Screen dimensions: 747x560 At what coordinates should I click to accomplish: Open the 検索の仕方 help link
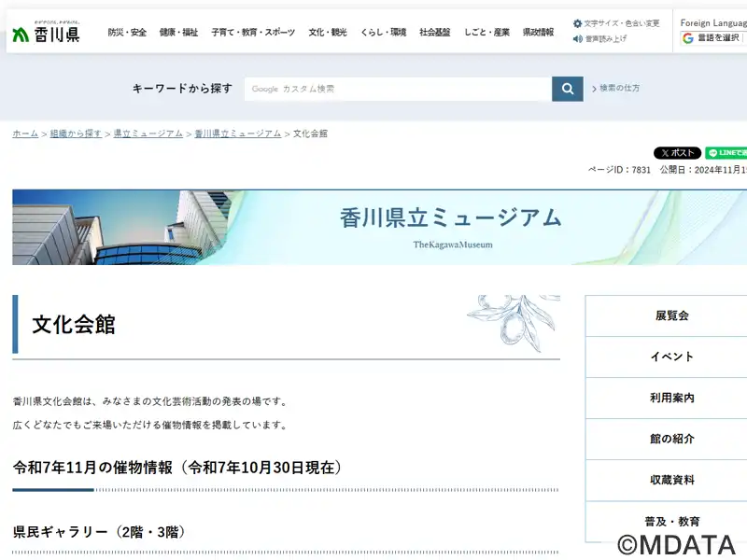619,89
